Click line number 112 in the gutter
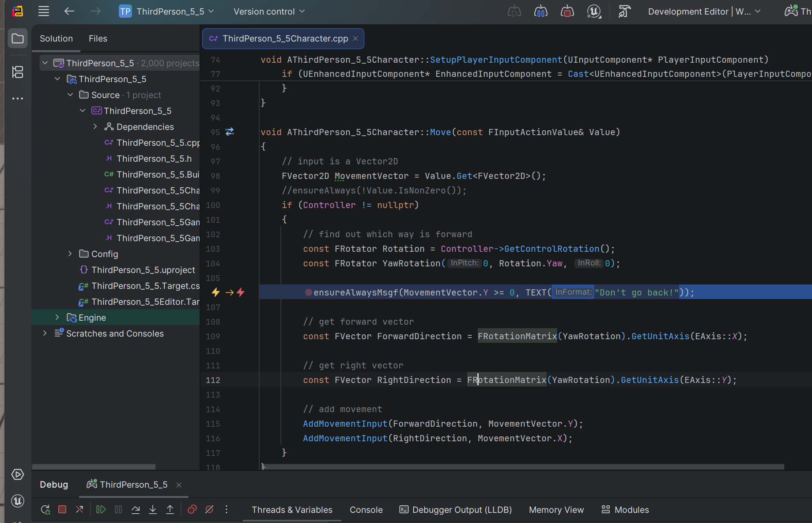 coord(213,380)
